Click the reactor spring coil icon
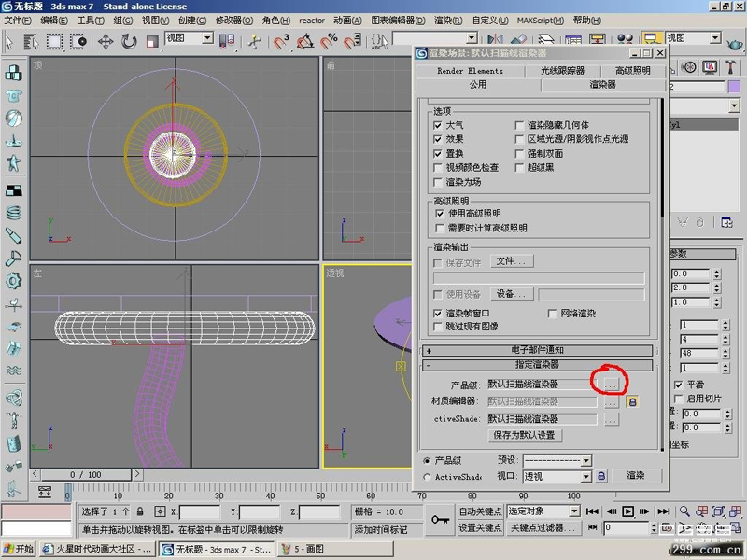 (13, 213)
